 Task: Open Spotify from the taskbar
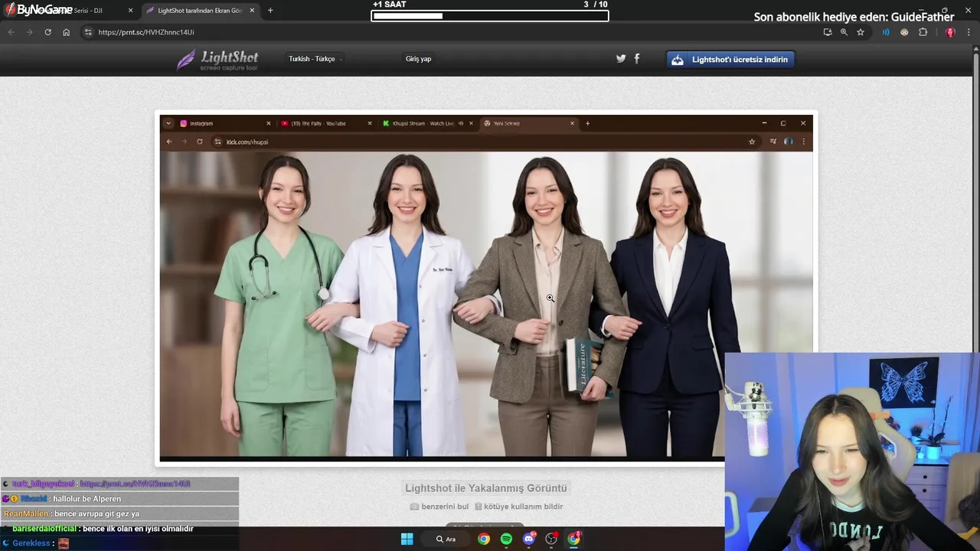pos(506,539)
